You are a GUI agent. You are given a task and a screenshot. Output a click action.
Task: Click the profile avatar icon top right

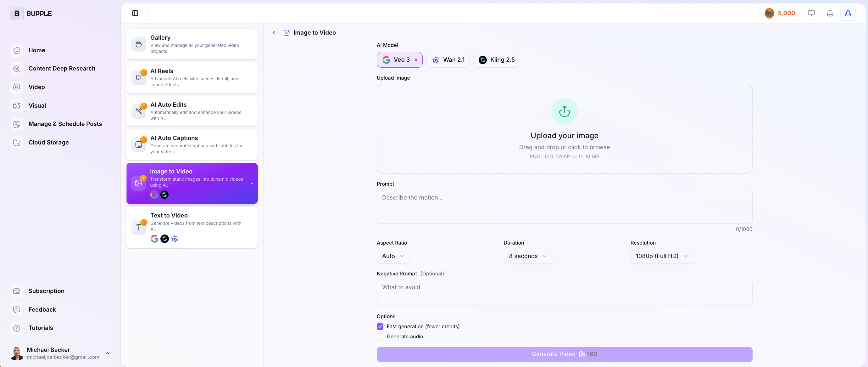[848, 13]
